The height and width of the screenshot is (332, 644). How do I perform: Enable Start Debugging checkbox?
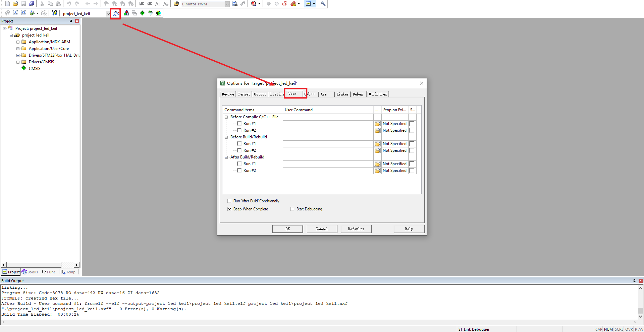tap(292, 209)
